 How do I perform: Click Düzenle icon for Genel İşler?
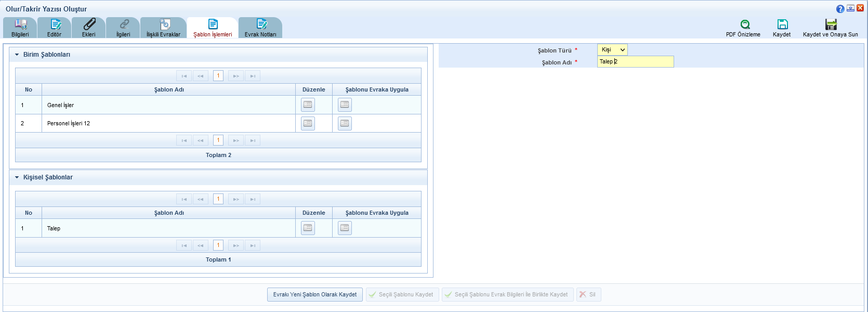click(308, 105)
